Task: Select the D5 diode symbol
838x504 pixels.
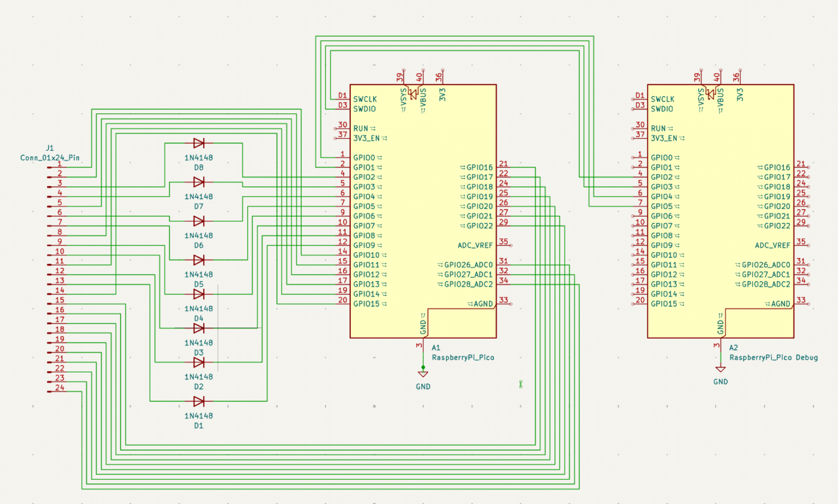Action: point(199,260)
